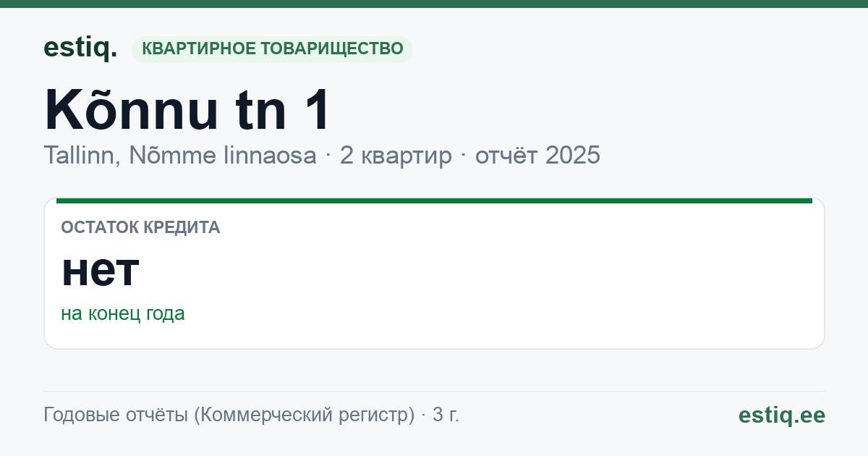Image resolution: width=868 pixels, height=456 pixels.
Task: Click the Коммерческий регистр text in footer
Action: coord(304,415)
